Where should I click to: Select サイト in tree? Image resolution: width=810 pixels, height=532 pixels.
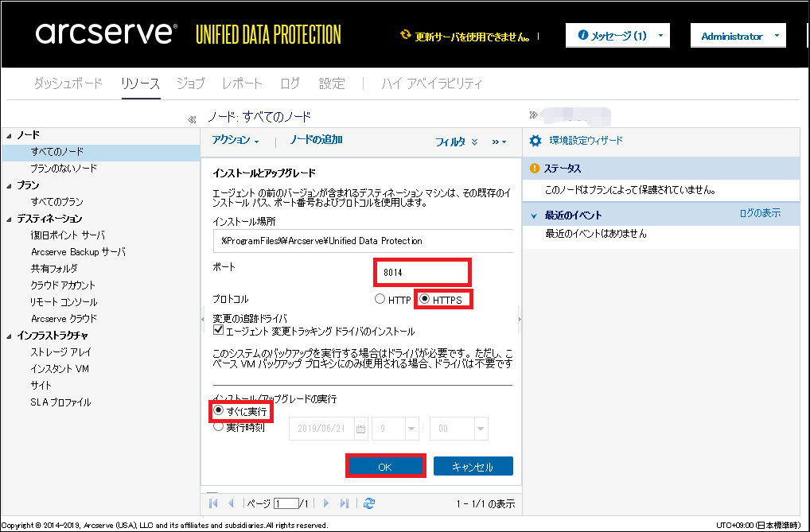pyautogui.click(x=41, y=386)
